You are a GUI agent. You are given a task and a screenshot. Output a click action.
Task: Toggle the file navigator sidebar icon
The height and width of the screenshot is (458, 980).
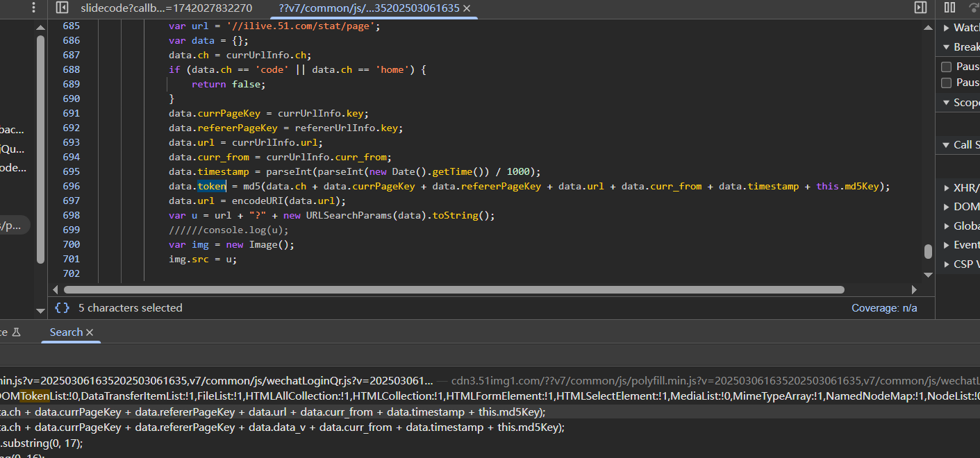pyautogui.click(x=62, y=8)
